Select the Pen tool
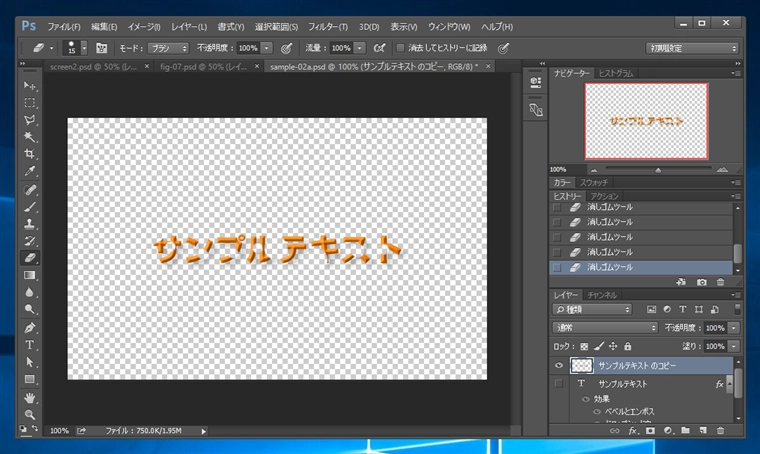The height and width of the screenshot is (454, 760). pos(30,328)
